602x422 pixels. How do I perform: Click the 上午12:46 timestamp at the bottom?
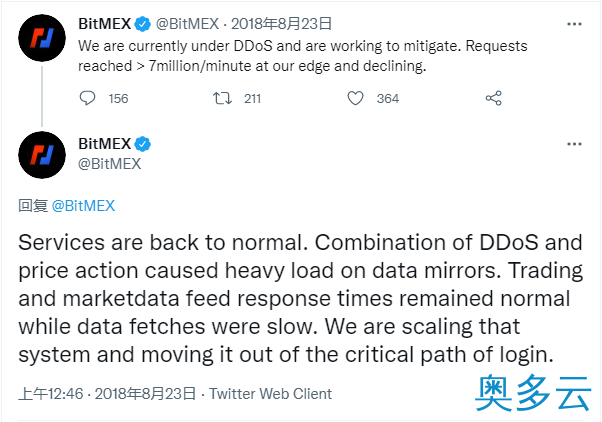click(x=51, y=394)
